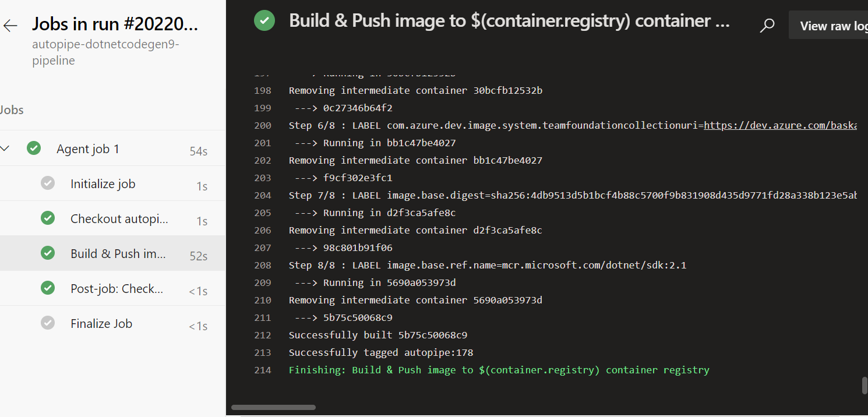Screen dimensions: 868x417
Task: Select the Post-job Checkout step
Action: 112,288
